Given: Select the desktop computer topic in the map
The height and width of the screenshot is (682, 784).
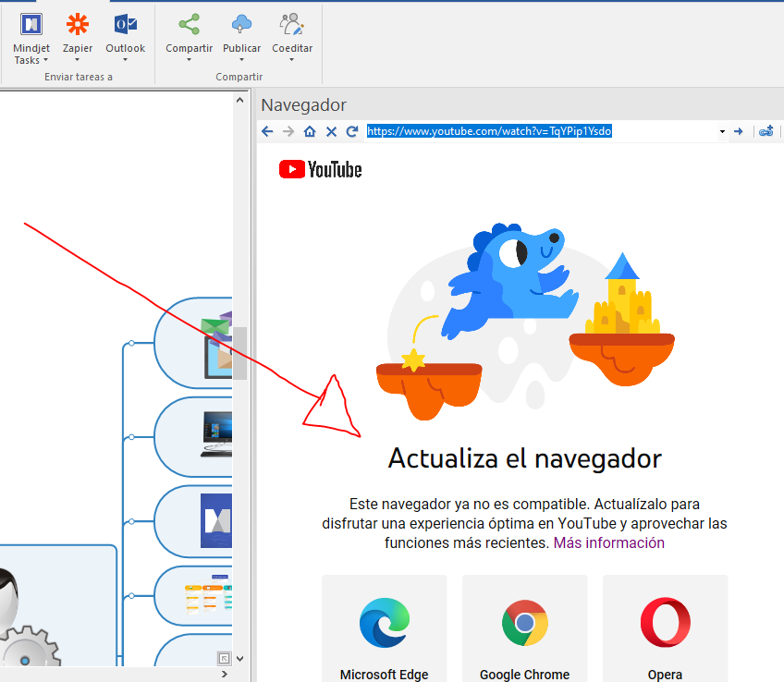Looking at the screenshot, I should 214,436.
